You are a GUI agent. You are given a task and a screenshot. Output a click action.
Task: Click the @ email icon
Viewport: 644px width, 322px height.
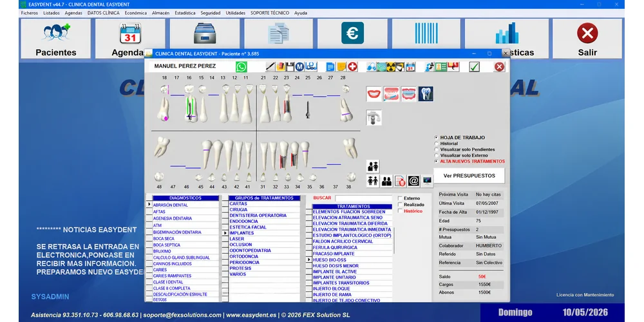point(413,181)
